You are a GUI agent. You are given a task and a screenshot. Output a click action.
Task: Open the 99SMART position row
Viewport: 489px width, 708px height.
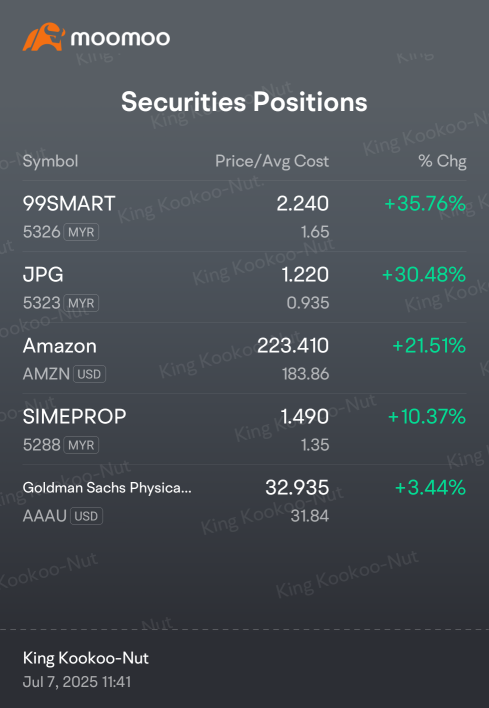(244, 216)
